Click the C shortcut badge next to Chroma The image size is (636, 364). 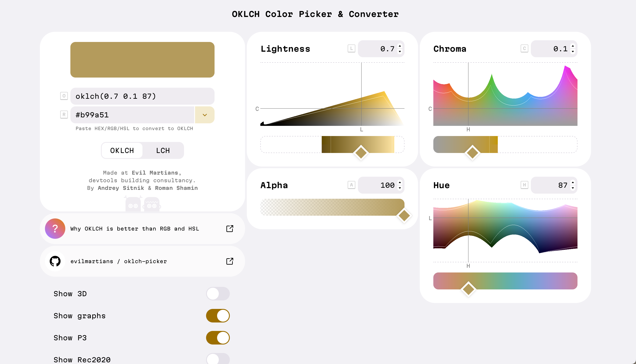click(x=524, y=49)
